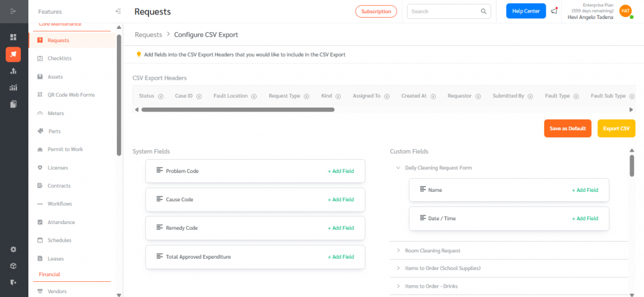644x297 pixels.
Task: Expand the Room Cleaning Request section
Action: point(398,250)
